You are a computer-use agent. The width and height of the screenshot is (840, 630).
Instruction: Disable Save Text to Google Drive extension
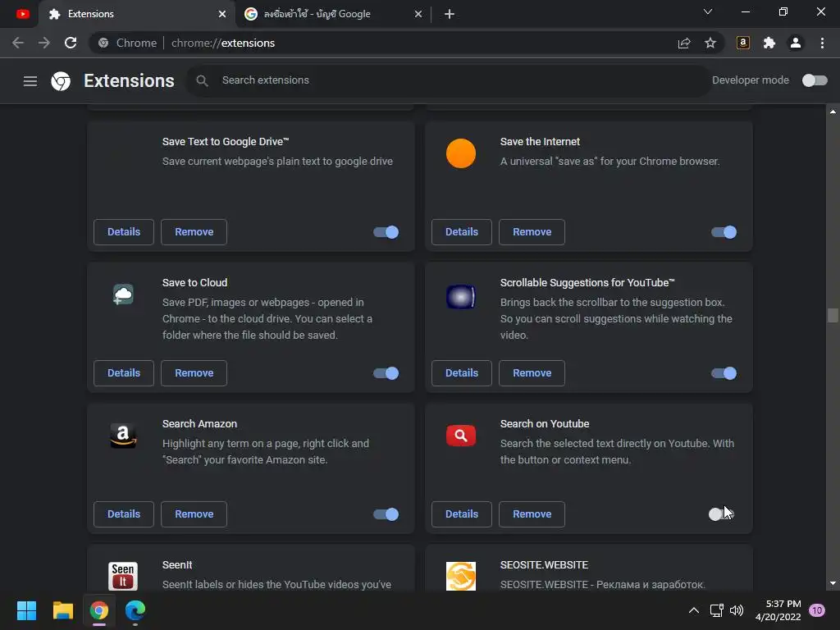click(386, 232)
